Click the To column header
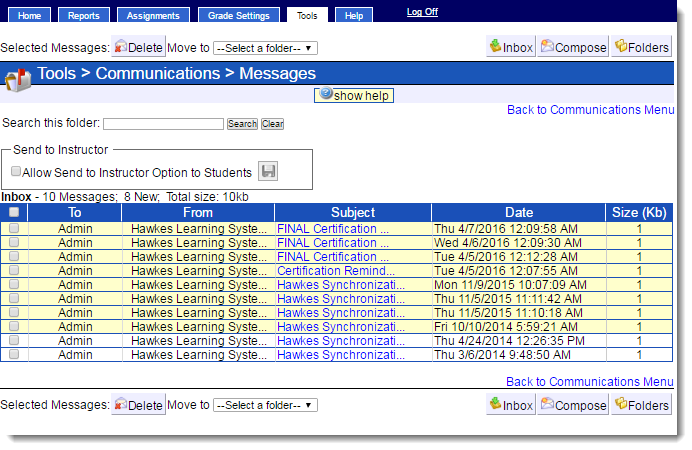The width and height of the screenshot is (692, 450). tap(75, 212)
